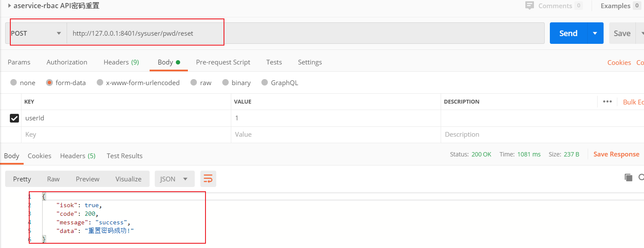Image resolution: width=644 pixels, height=248 pixels.
Task: Click the Save button
Action: click(x=622, y=33)
